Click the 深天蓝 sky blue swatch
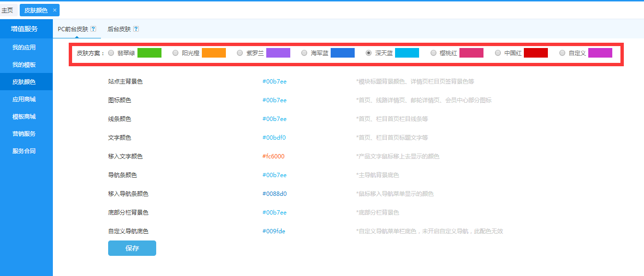Image resolution: width=644 pixels, height=276 pixels. [x=407, y=53]
